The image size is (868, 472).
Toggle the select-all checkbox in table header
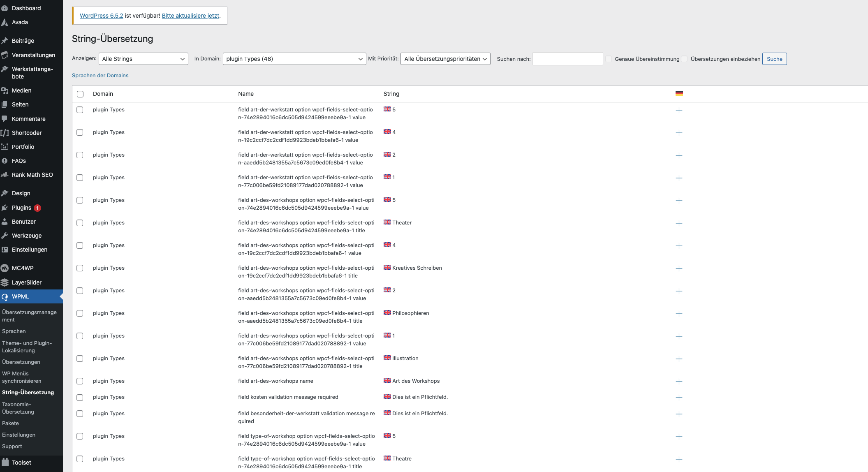click(x=80, y=94)
